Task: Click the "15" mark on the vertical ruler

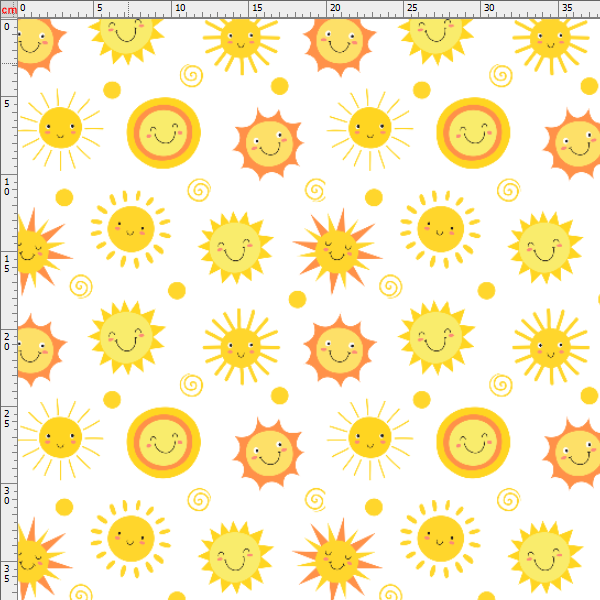Action: point(7,264)
